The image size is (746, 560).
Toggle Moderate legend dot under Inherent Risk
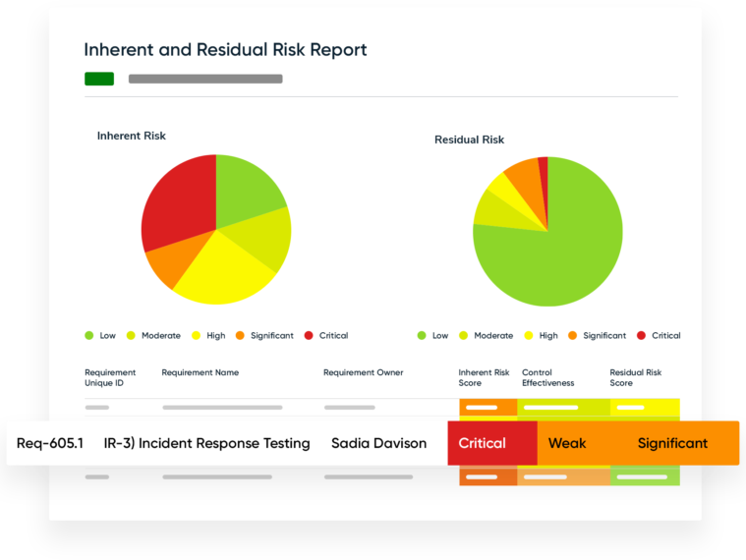point(131,336)
